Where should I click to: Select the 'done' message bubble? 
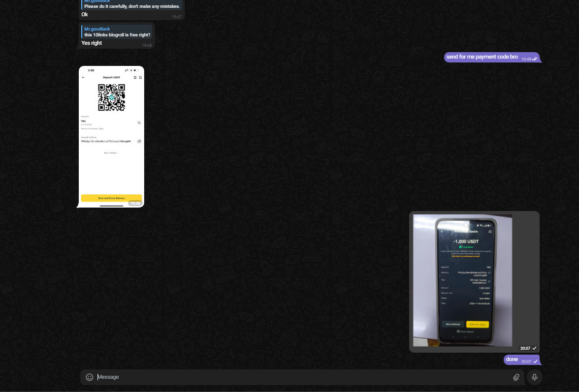(512, 360)
